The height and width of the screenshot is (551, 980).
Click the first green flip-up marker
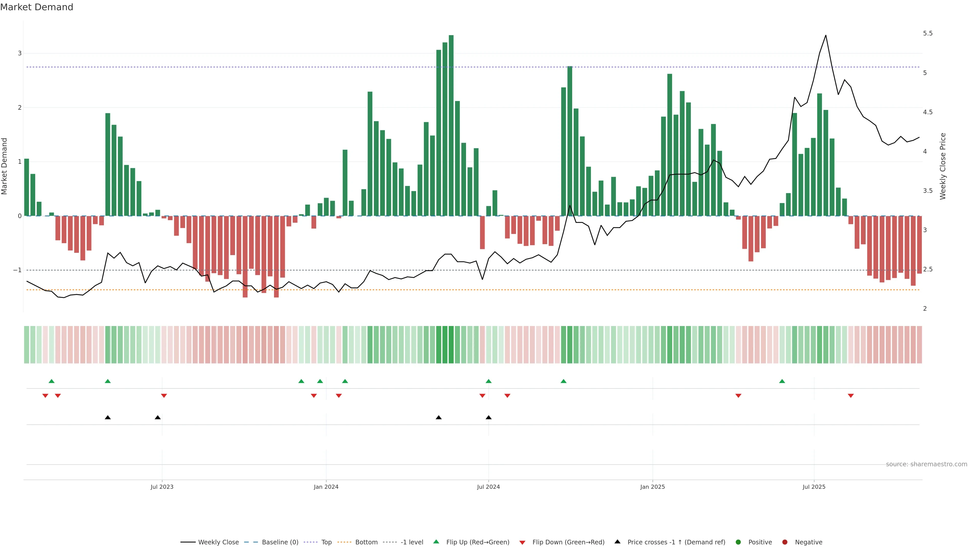coord(52,381)
